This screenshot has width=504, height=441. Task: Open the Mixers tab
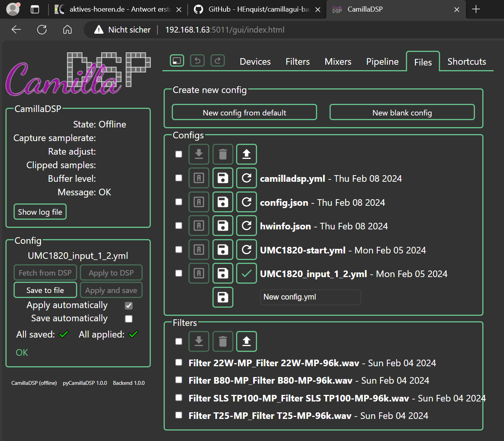pos(338,62)
